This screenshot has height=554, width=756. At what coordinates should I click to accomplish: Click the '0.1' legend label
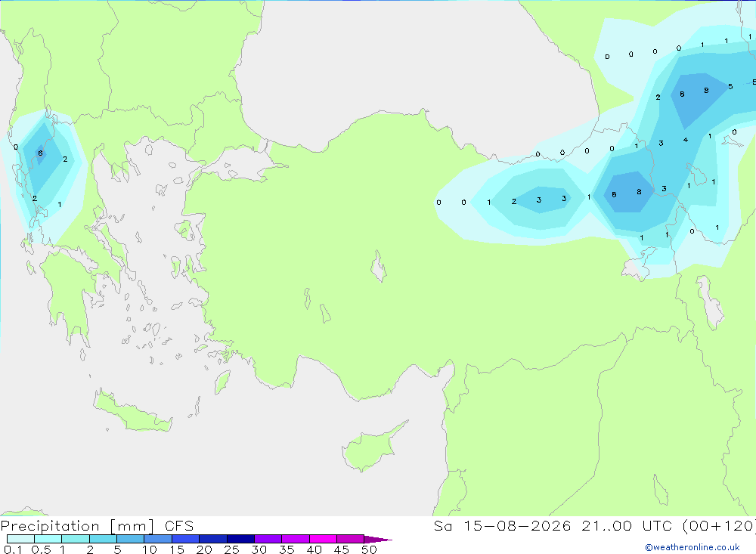(13, 549)
